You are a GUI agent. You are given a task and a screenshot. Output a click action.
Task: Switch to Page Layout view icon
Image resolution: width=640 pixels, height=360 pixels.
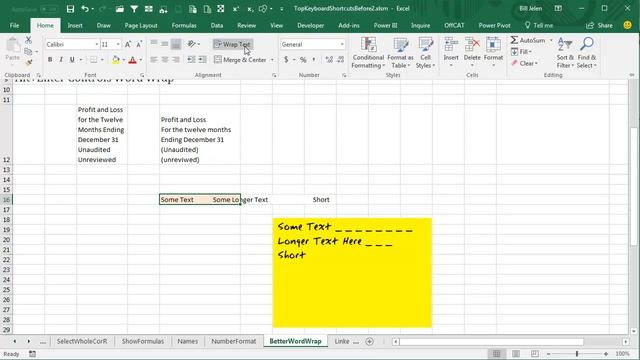coord(516,354)
